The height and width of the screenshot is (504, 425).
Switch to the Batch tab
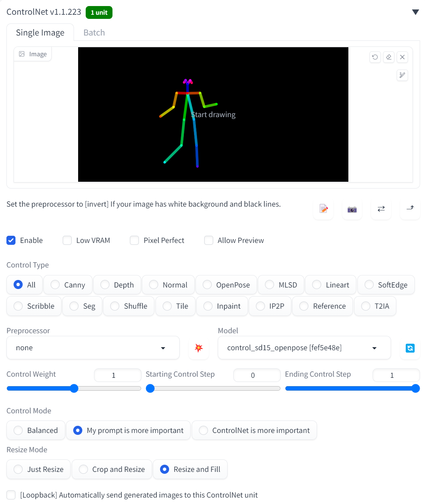point(94,32)
